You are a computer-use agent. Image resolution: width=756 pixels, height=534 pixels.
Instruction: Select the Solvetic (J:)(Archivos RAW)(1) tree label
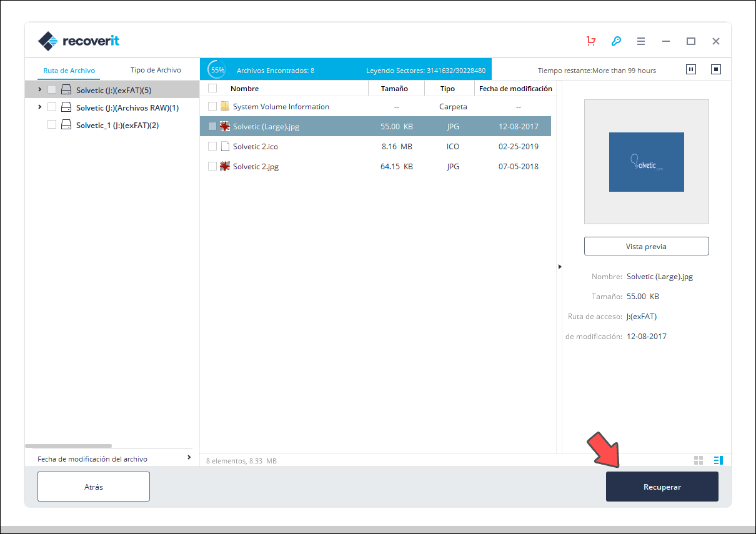(127, 107)
